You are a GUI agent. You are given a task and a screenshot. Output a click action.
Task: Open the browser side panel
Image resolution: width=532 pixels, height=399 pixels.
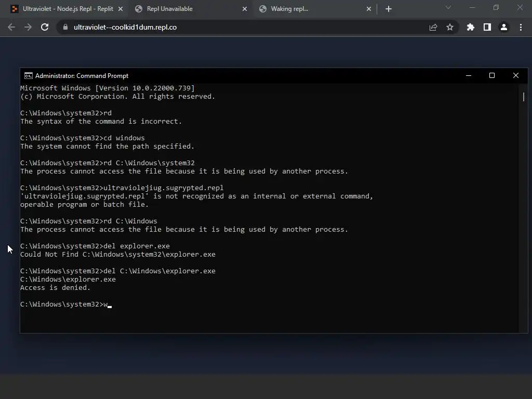coord(487,27)
